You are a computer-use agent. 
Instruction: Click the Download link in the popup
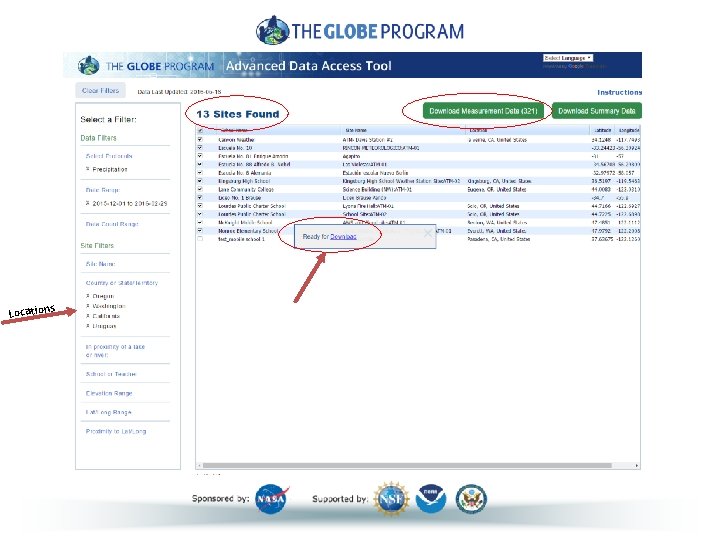[343, 236]
